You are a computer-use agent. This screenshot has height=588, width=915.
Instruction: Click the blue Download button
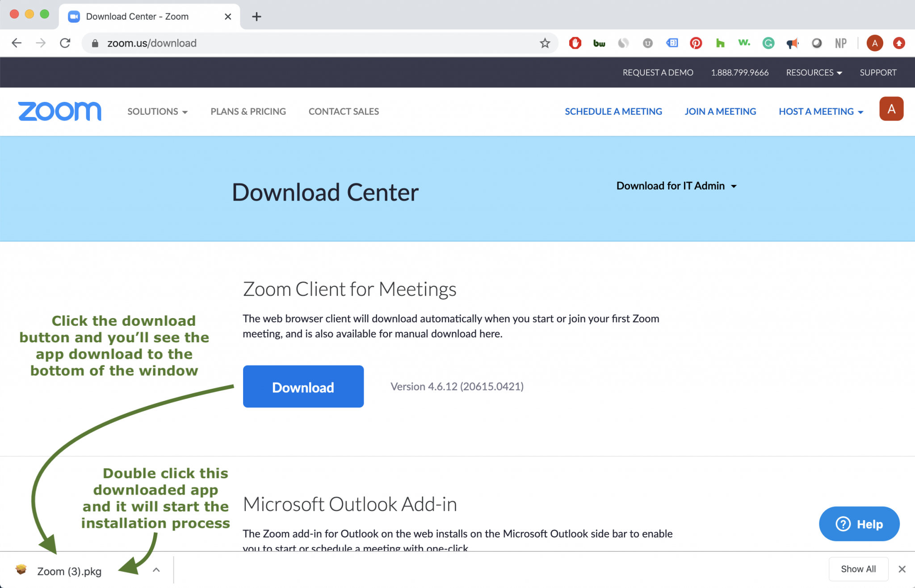click(303, 386)
